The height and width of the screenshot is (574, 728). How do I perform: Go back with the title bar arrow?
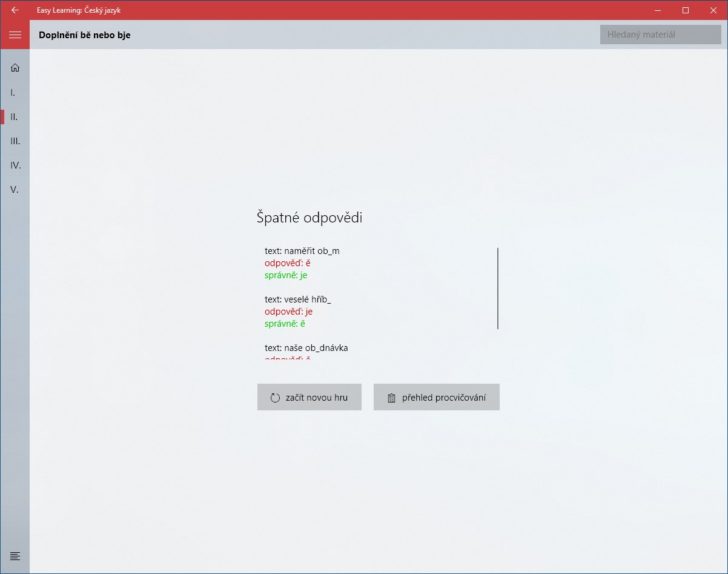tap(15, 10)
